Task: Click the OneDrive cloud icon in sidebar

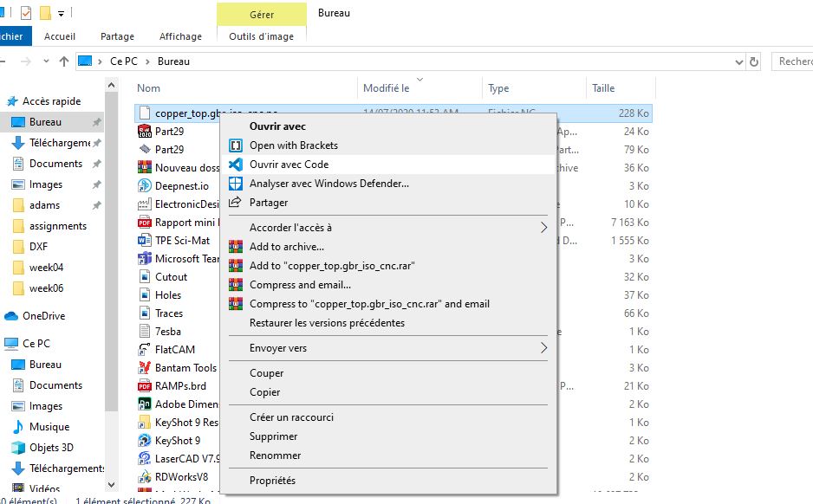Action: (12, 316)
